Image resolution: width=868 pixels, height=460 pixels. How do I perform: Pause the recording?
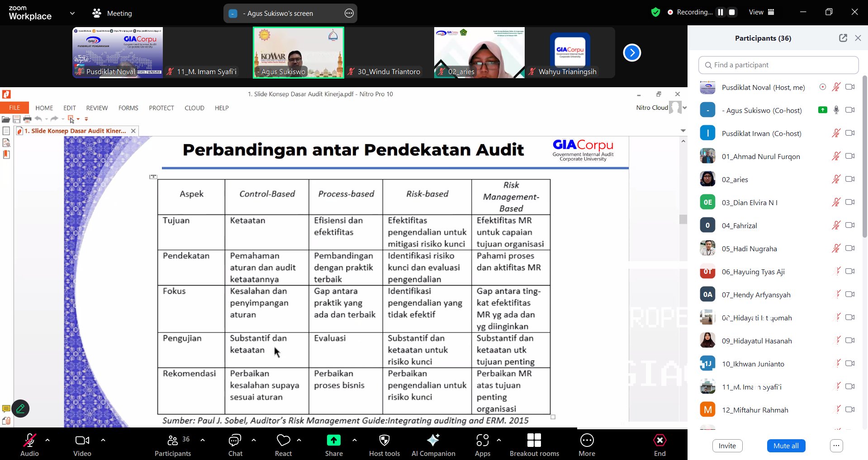click(x=721, y=12)
